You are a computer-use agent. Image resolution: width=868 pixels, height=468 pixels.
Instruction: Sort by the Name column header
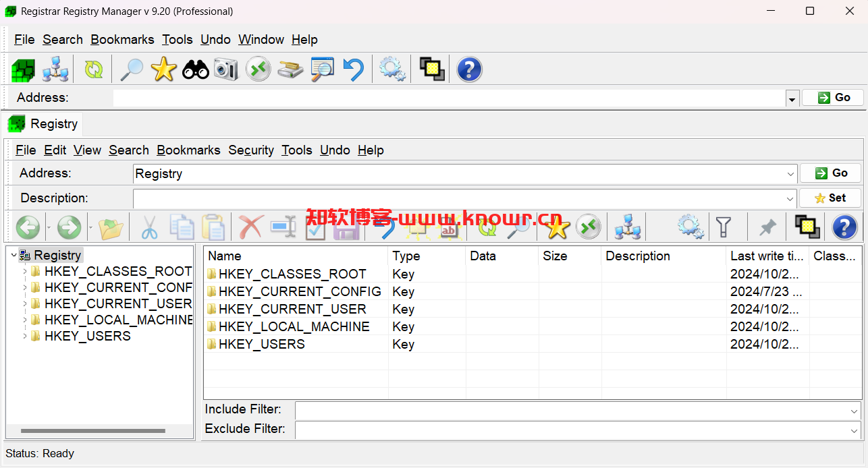pos(296,256)
